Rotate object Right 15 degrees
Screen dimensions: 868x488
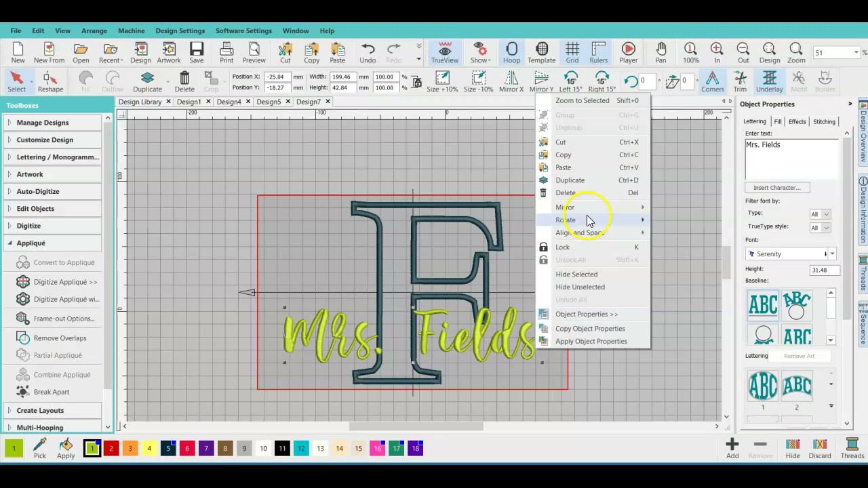tap(601, 82)
